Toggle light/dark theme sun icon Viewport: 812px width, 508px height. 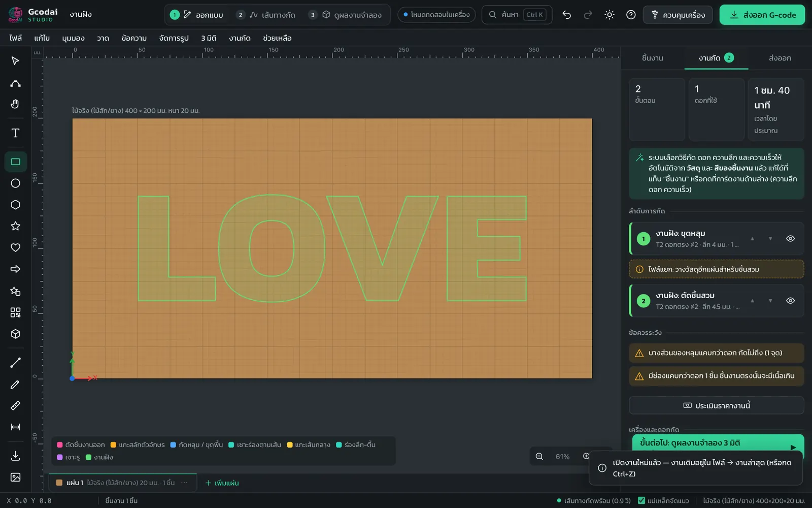coord(610,15)
